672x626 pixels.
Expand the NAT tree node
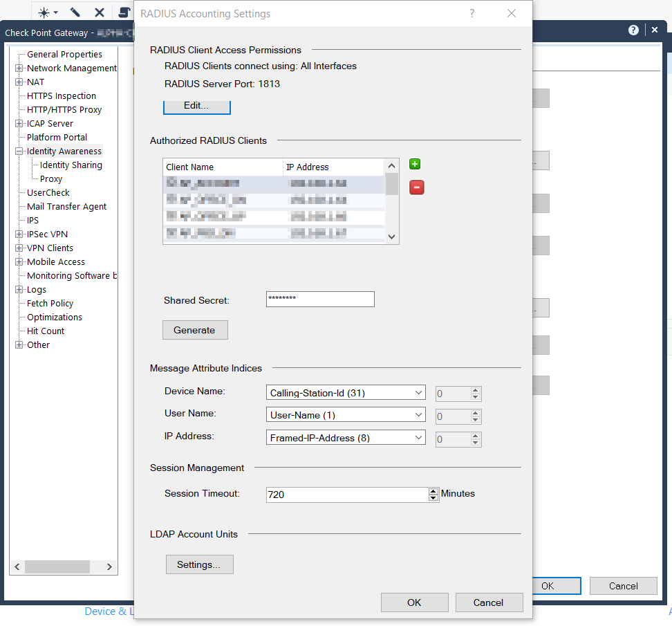click(19, 82)
